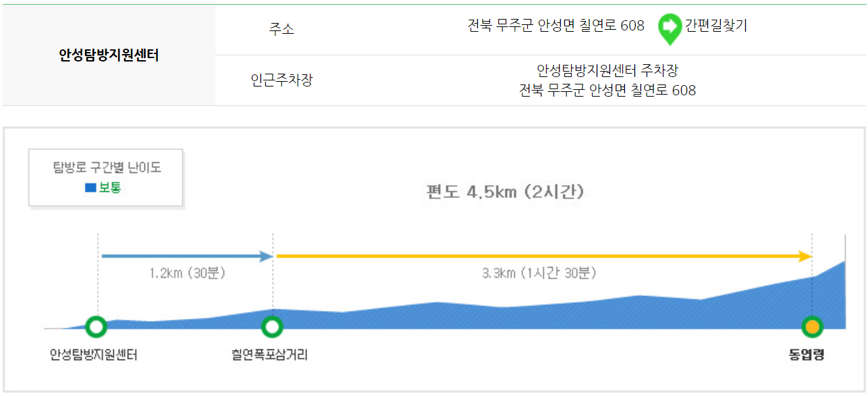Viewport: 868px width, 396px height.
Task: Select the 안성탐방지원센터 header tab
Action: 108,57
